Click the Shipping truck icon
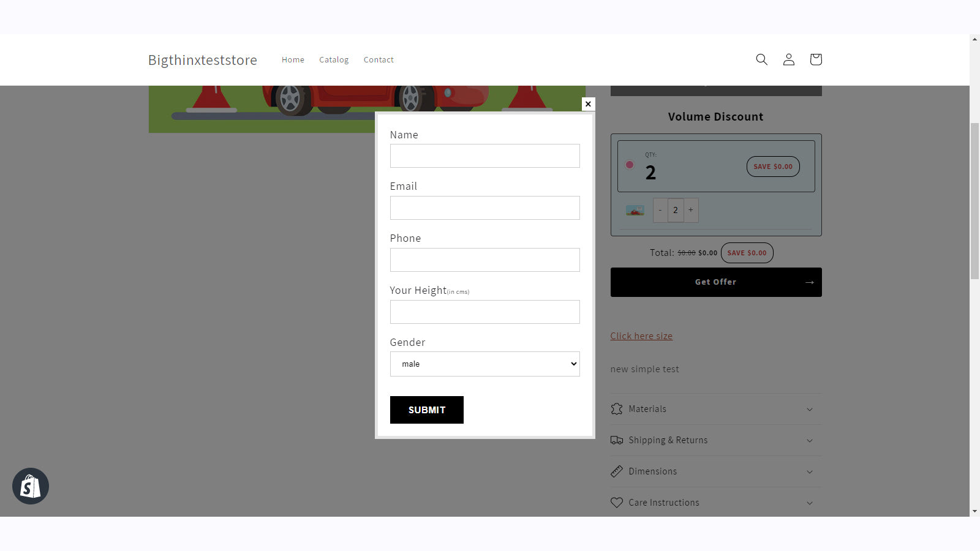980x551 pixels. point(617,440)
